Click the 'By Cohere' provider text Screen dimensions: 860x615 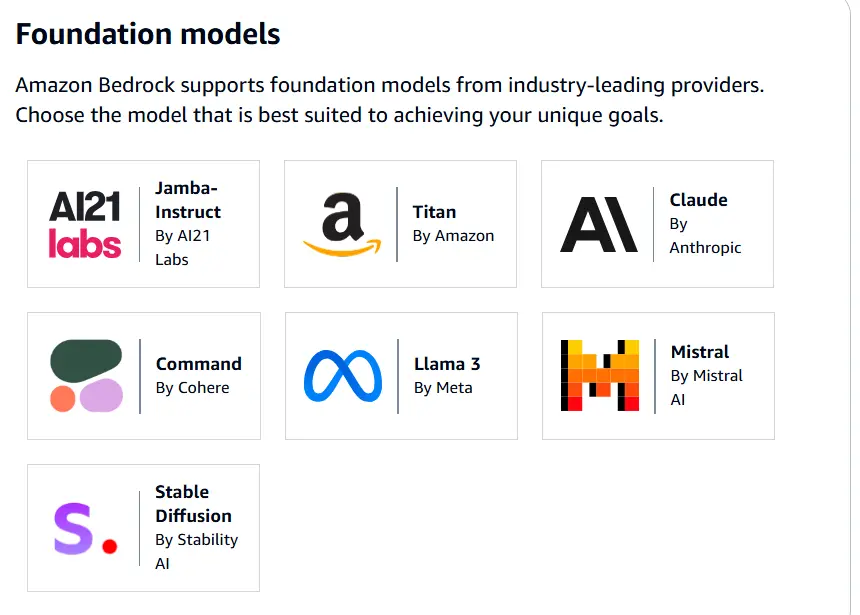(192, 388)
